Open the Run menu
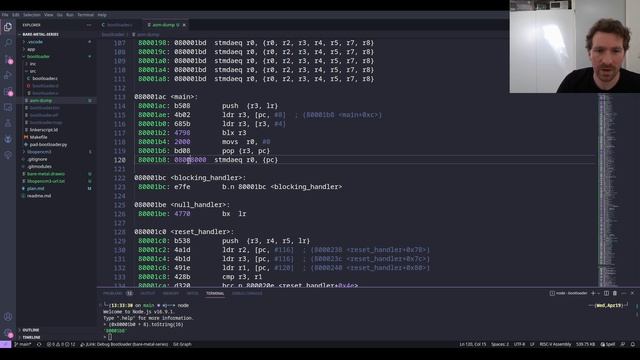Screen dimensions: 640x360 click(x=70, y=15)
